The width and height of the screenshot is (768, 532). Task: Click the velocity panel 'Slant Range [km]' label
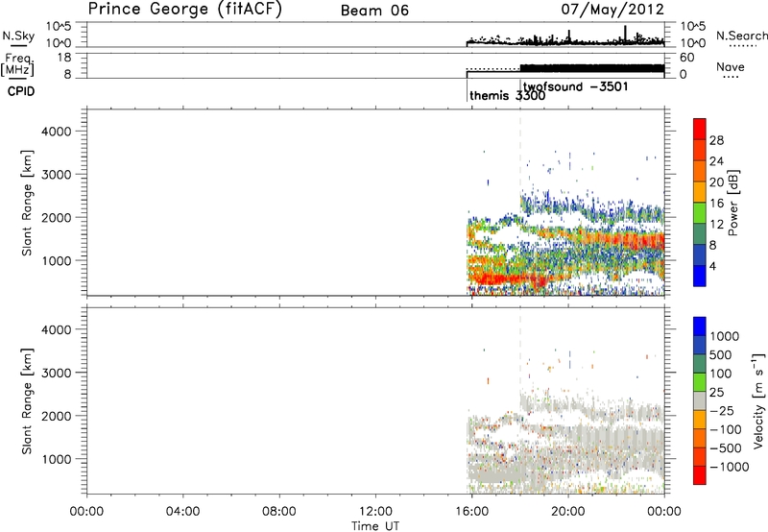(x=27, y=401)
